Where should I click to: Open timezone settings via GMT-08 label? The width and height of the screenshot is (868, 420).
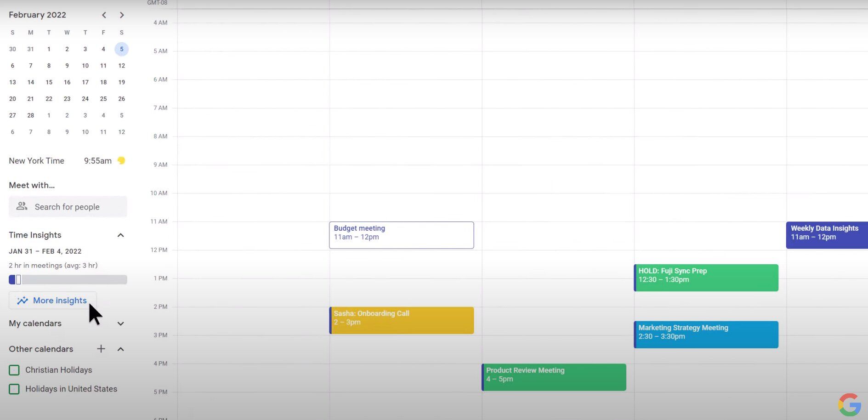point(157,3)
